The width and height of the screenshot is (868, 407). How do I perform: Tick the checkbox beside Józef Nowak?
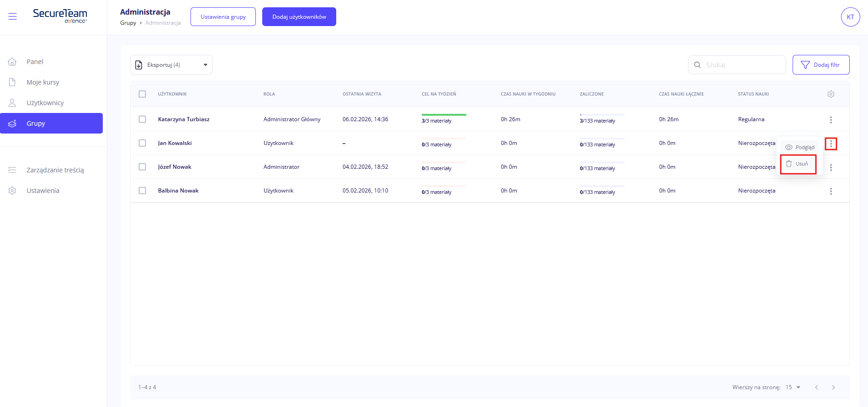[143, 167]
